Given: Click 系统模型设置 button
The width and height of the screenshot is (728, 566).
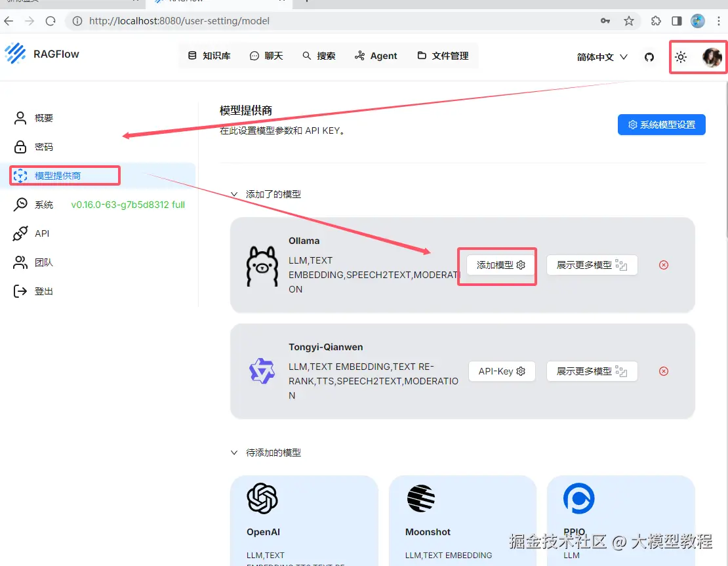Looking at the screenshot, I should click(x=661, y=125).
